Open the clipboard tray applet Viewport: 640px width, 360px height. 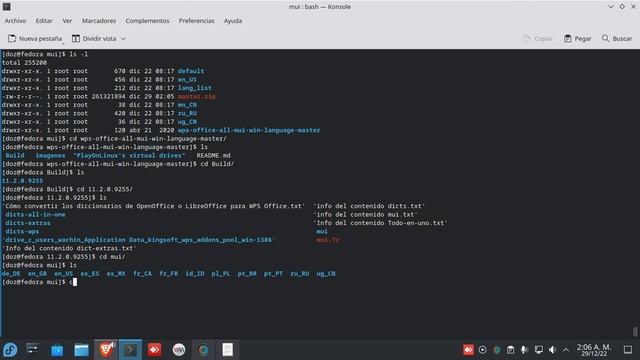[x=511, y=350]
